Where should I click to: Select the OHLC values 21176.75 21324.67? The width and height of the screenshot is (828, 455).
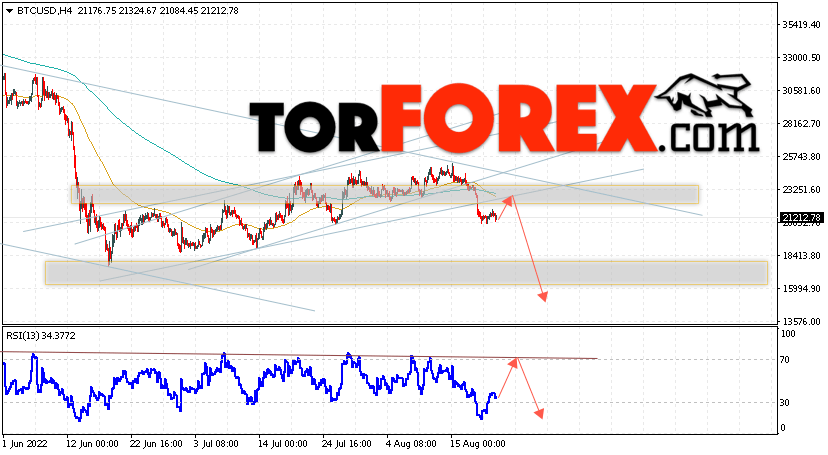click(x=116, y=11)
